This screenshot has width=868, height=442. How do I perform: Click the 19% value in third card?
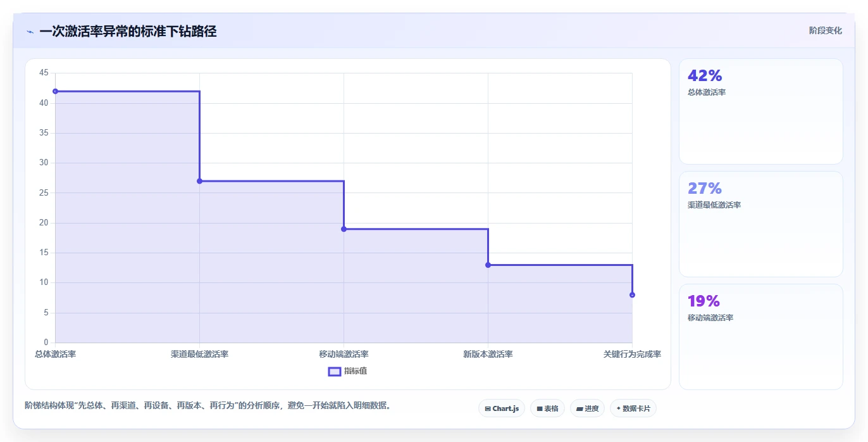(x=704, y=301)
